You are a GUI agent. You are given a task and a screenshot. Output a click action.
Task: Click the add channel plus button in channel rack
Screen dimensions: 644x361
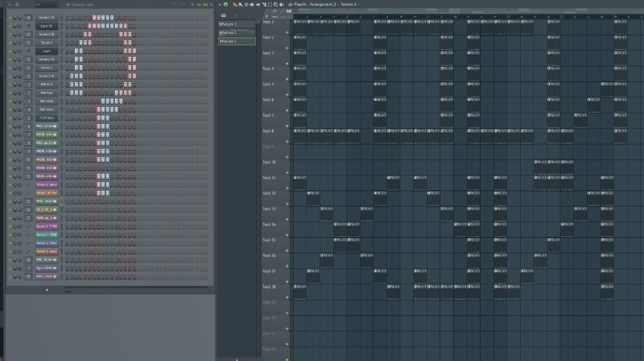tap(47, 290)
